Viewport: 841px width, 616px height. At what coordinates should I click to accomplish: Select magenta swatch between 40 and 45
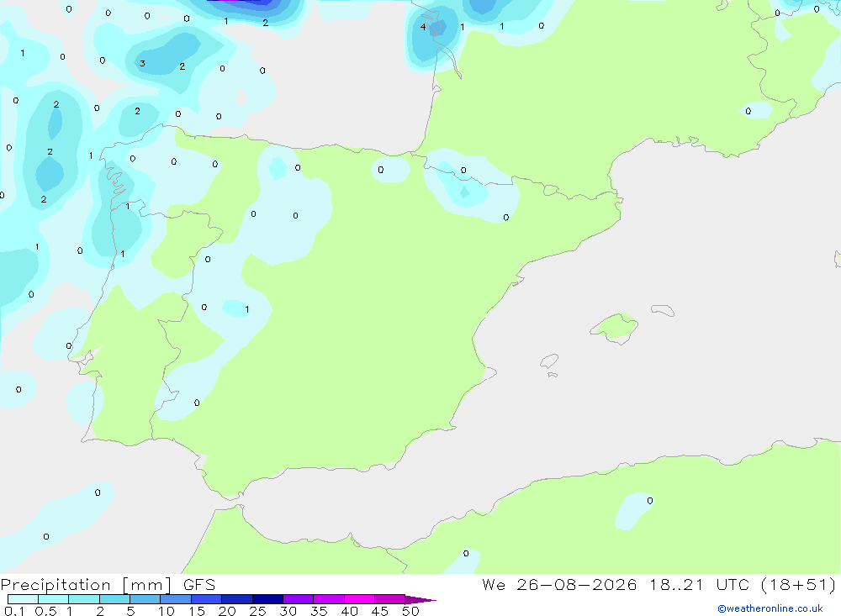point(359,599)
